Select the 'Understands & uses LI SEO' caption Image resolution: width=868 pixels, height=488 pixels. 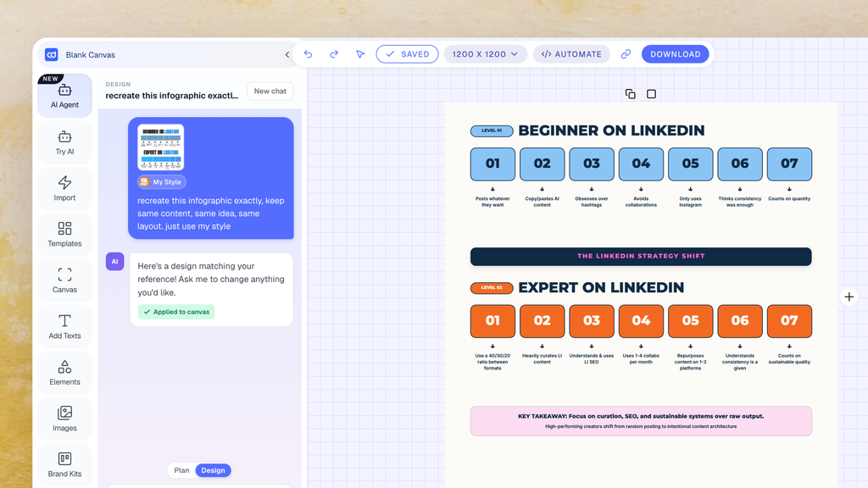coord(592,358)
